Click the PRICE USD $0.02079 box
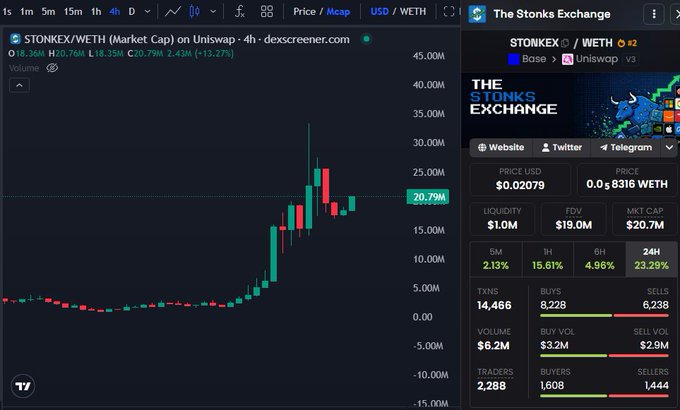The image size is (680, 410). (520, 179)
